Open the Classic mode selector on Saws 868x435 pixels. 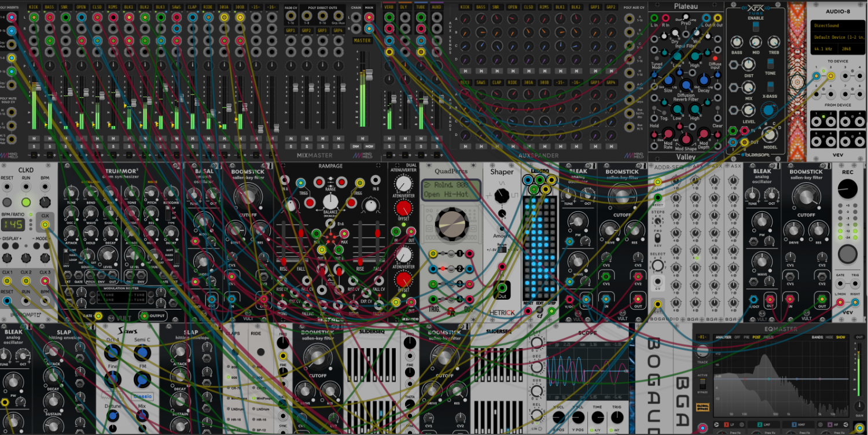click(x=142, y=396)
